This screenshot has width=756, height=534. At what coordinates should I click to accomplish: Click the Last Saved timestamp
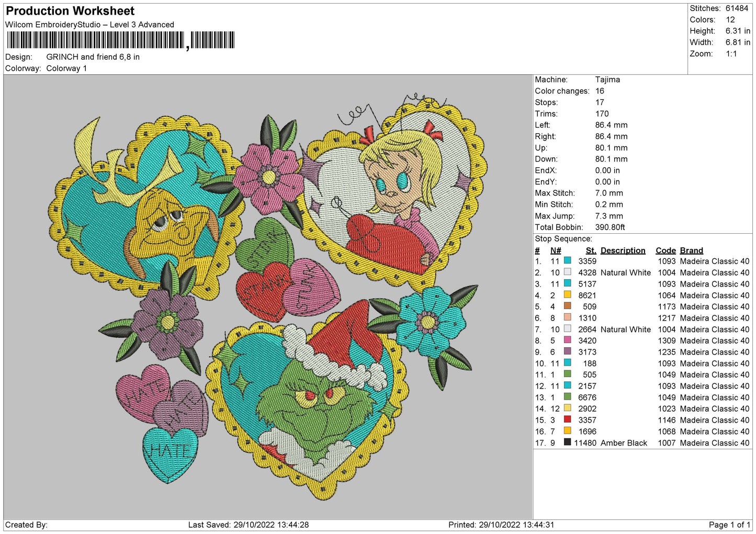tap(249, 525)
